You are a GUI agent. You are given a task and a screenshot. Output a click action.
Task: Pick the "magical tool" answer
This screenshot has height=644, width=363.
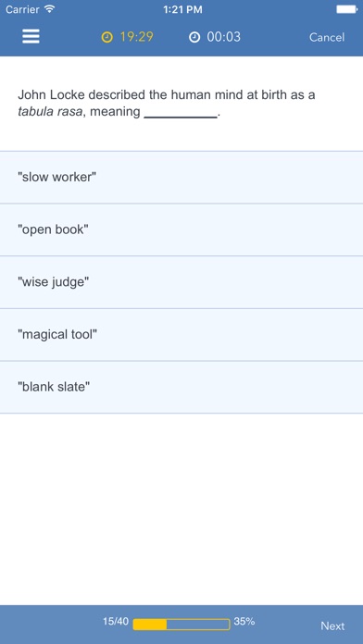pos(181,335)
